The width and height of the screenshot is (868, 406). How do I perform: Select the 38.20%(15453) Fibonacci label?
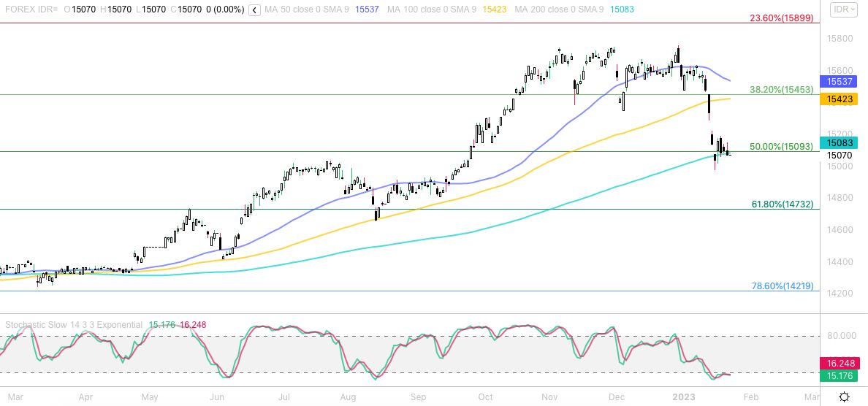tap(781, 90)
